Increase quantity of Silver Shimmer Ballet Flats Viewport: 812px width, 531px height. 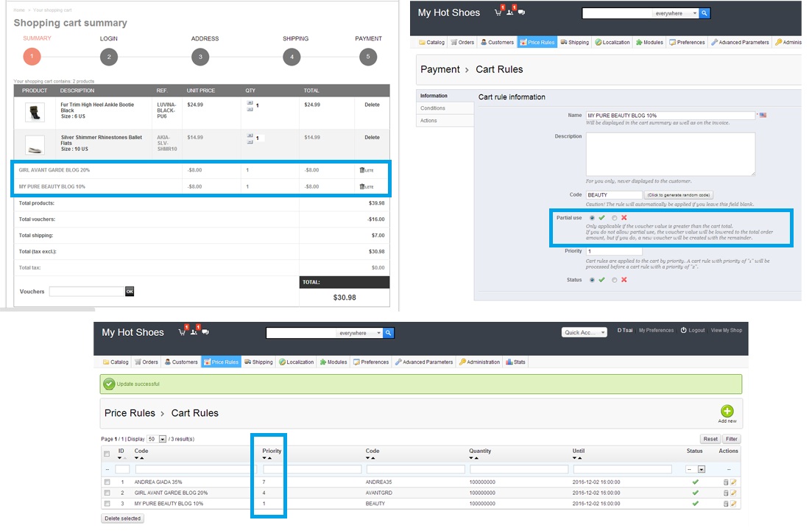(250, 136)
